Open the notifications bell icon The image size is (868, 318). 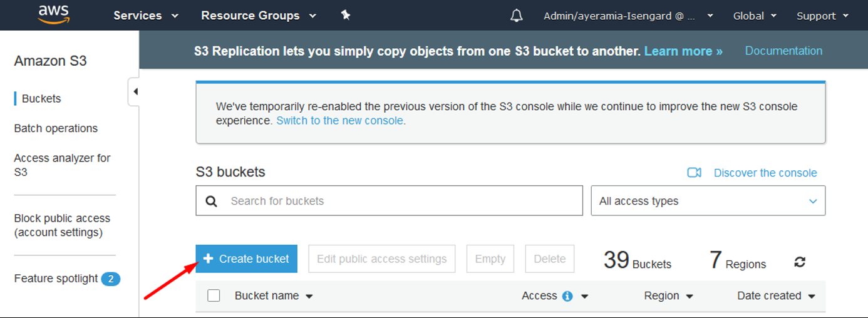click(x=517, y=16)
